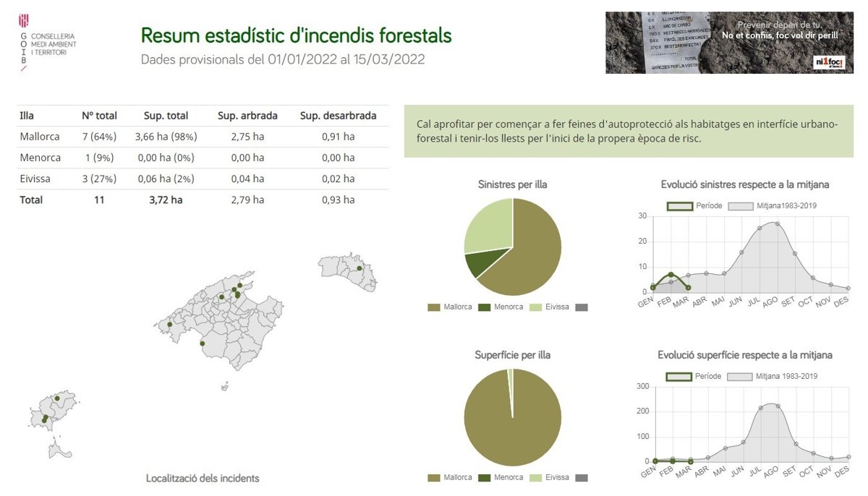This screenshot has height=496, width=868.
Task: Open the fire prevention banner image
Action: (729, 43)
